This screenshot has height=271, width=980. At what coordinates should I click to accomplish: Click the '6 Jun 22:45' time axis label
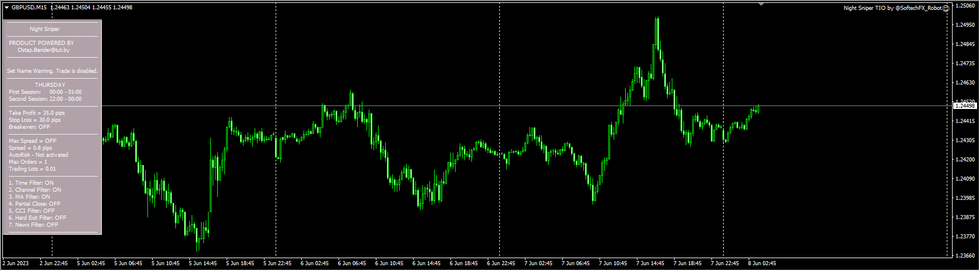pyautogui.click(x=501, y=263)
